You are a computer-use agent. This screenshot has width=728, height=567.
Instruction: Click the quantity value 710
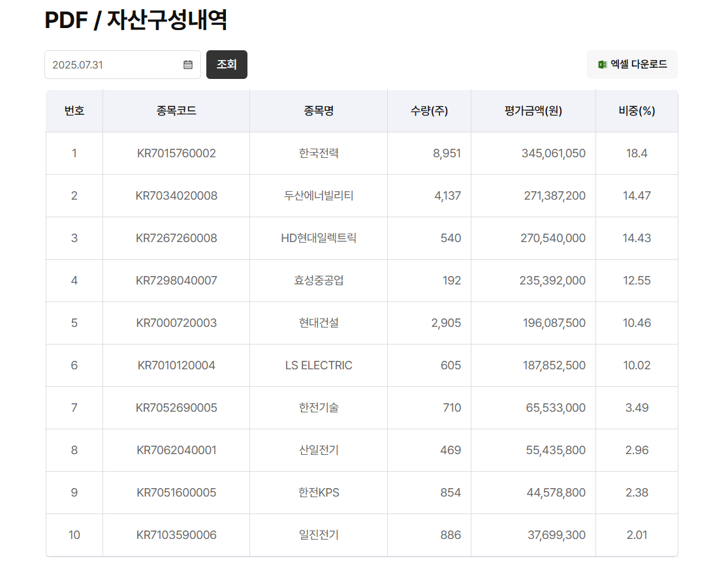click(452, 408)
